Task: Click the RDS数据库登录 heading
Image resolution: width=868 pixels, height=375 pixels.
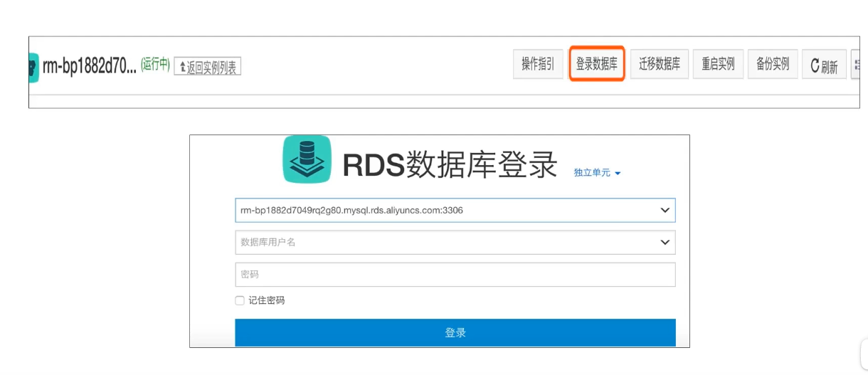Action: 450,164
